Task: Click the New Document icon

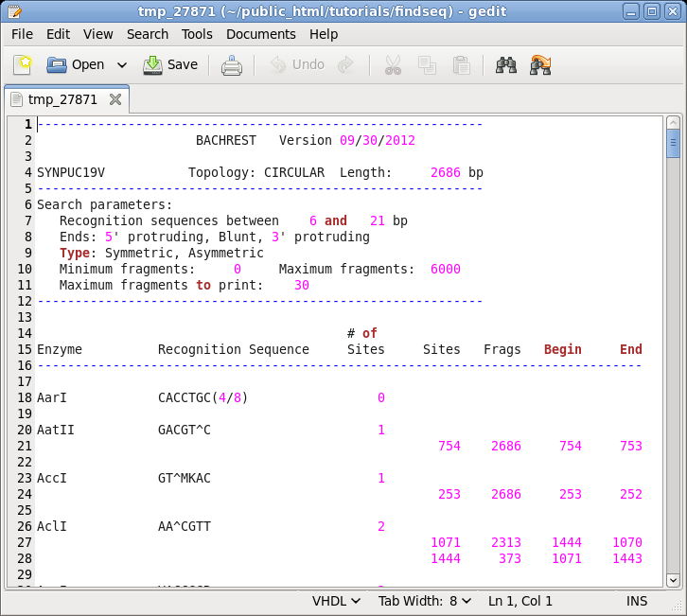Action: pos(24,65)
